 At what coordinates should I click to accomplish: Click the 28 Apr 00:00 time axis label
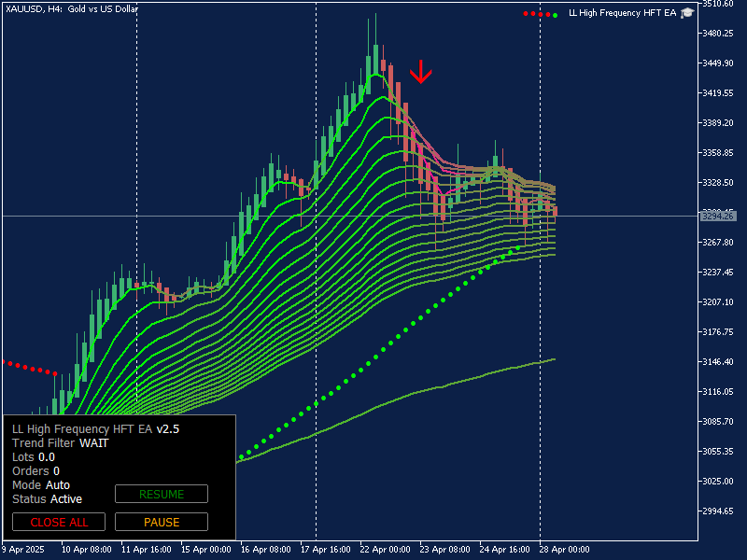click(x=564, y=550)
